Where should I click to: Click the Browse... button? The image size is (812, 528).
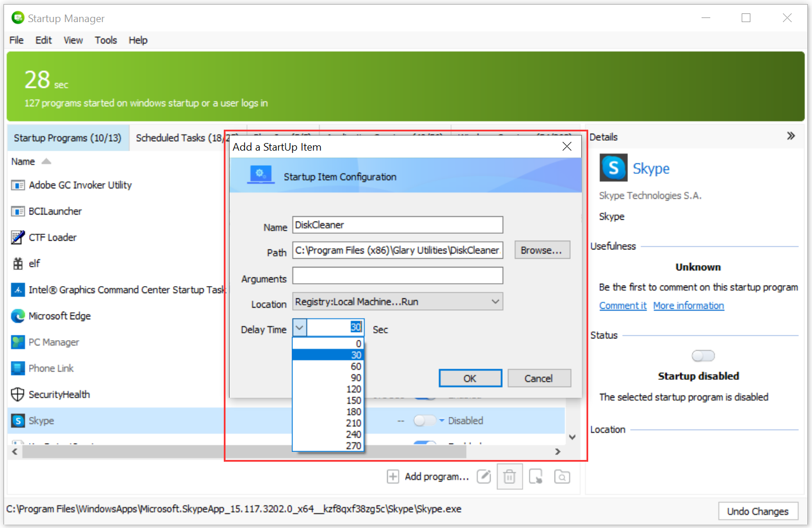pos(541,250)
